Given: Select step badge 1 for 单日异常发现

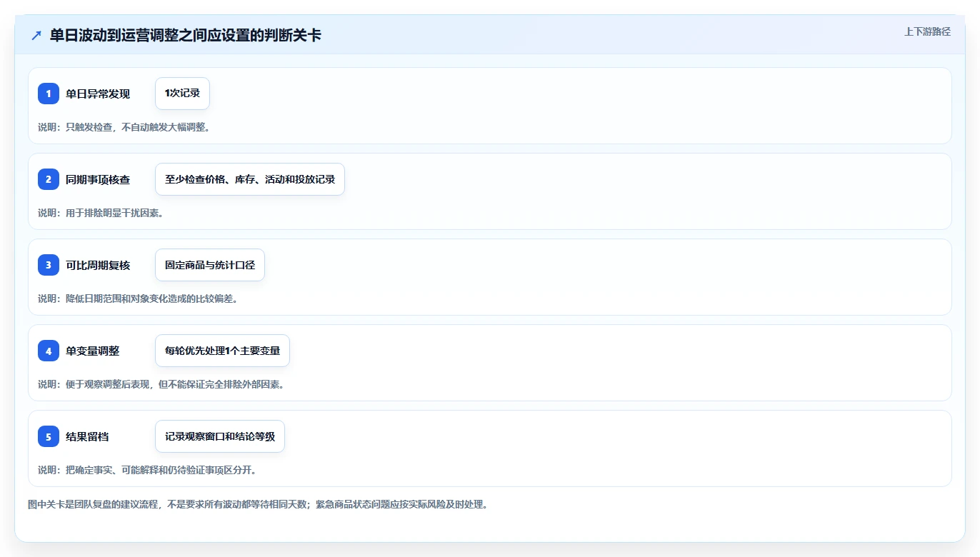Looking at the screenshot, I should (x=49, y=94).
